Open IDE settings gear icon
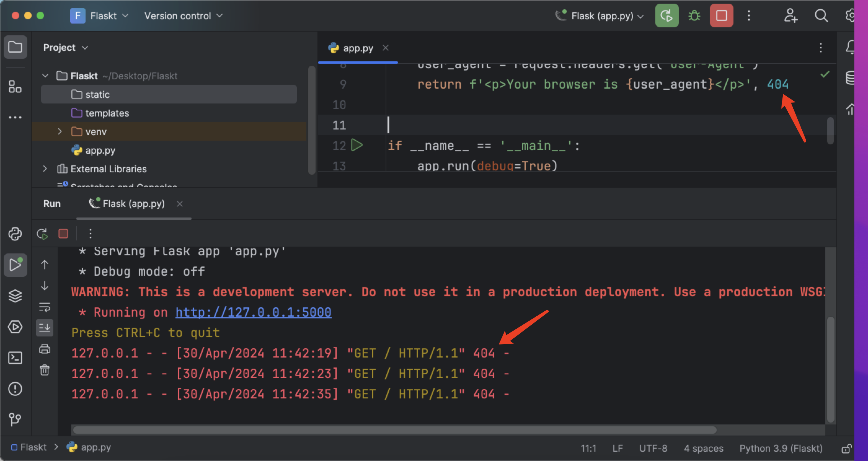868x461 pixels. click(x=850, y=15)
